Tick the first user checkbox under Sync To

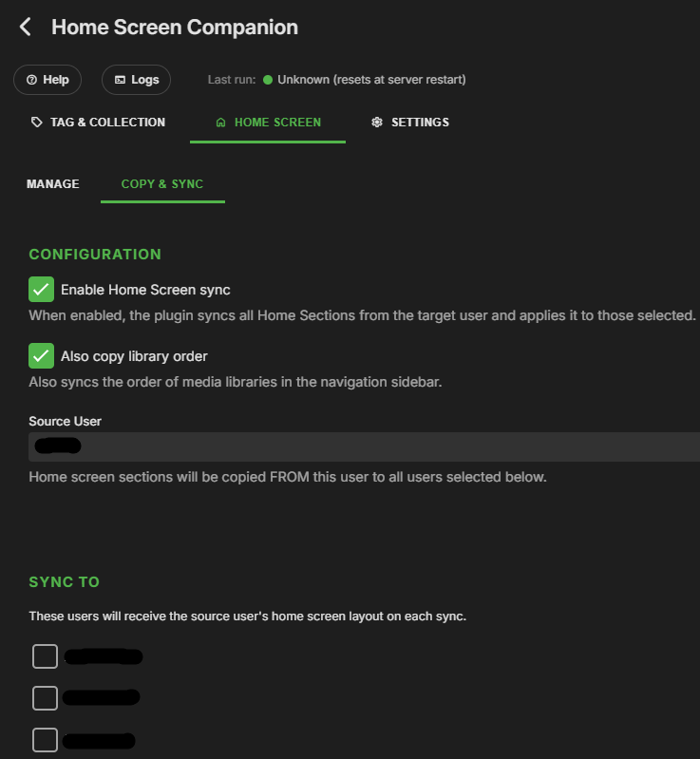[x=45, y=656]
